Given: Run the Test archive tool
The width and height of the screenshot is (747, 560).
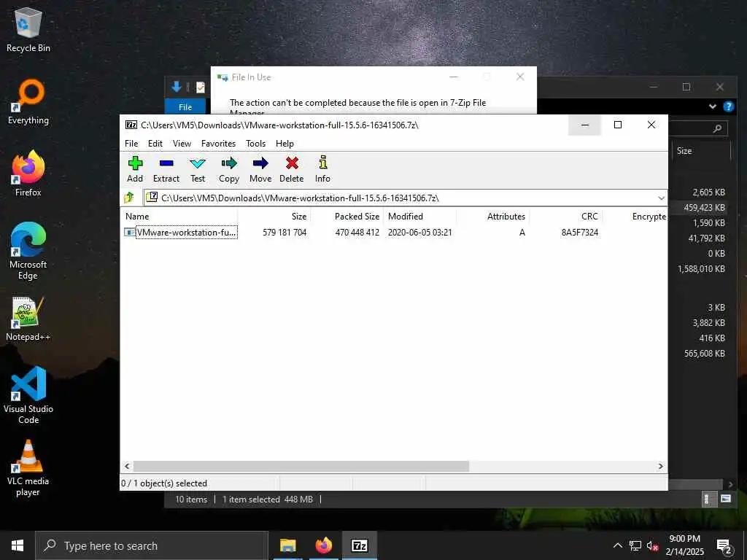Looking at the screenshot, I should point(198,169).
